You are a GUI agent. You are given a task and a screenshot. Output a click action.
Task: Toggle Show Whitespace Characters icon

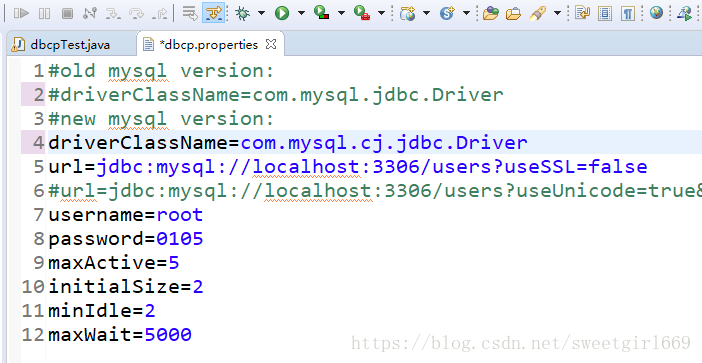coord(628,13)
